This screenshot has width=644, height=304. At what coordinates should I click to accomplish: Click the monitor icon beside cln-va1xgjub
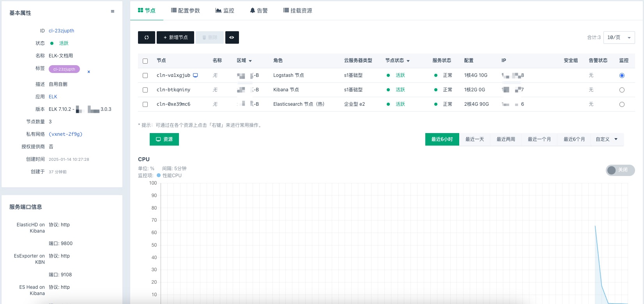pyautogui.click(x=196, y=75)
